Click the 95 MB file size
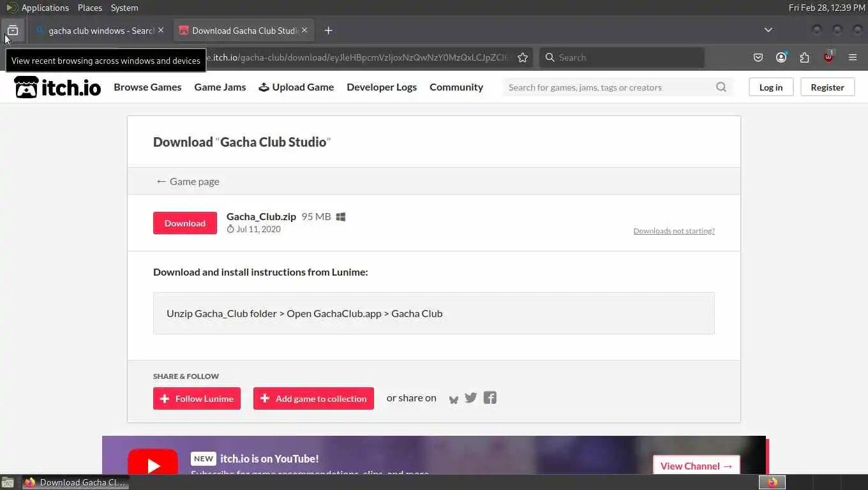The width and height of the screenshot is (868, 490). 316,216
